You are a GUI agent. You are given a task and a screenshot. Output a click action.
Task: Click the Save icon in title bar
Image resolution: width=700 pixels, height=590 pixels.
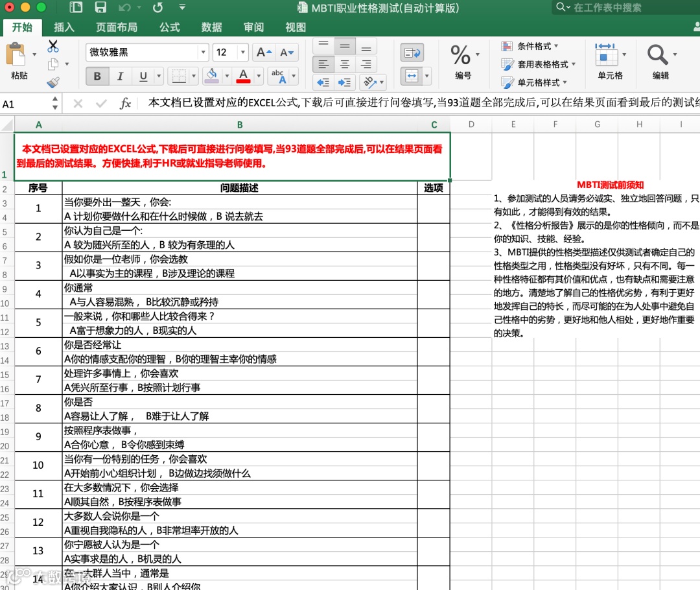click(100, 7)
